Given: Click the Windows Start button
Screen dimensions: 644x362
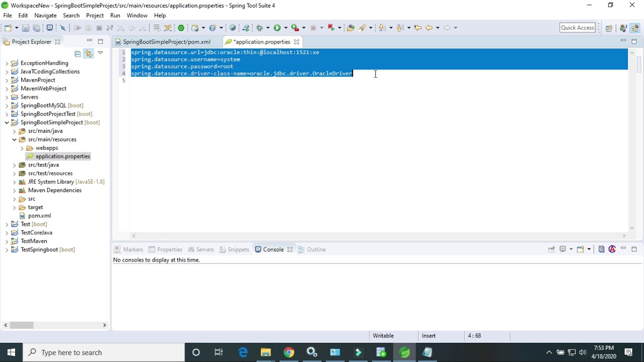Looking at the screenshot, I should click(11, 352).
